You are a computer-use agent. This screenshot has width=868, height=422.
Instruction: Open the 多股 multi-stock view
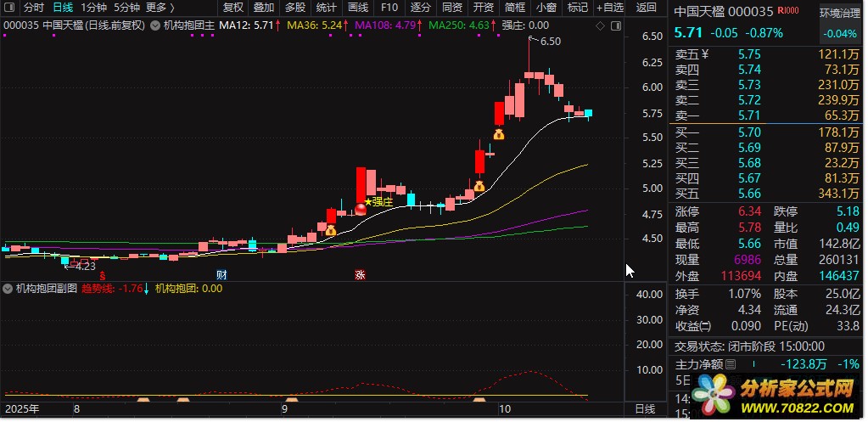pyautogui.click(x=295, y=7)
